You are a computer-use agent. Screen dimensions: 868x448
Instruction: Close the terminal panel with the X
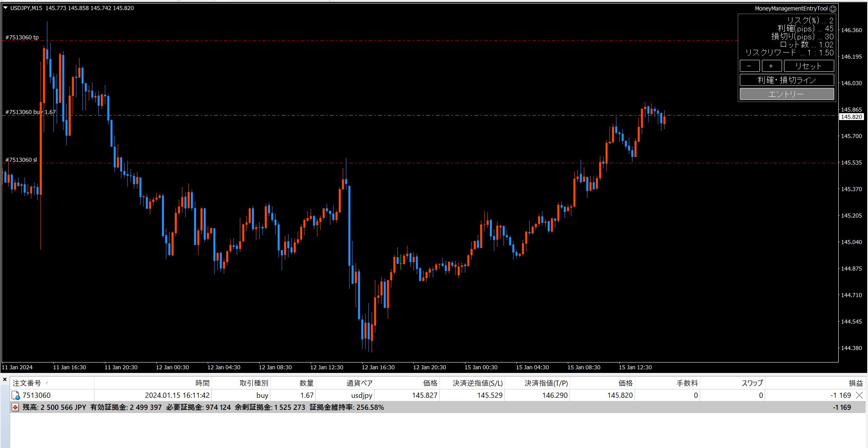coord(4,379)
